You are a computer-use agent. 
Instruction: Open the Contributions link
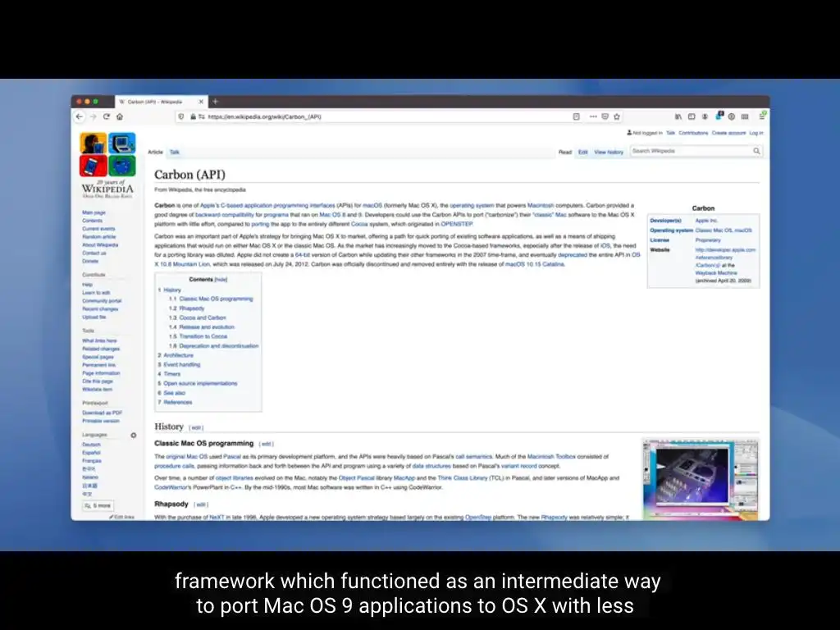(x=693, y=133)
